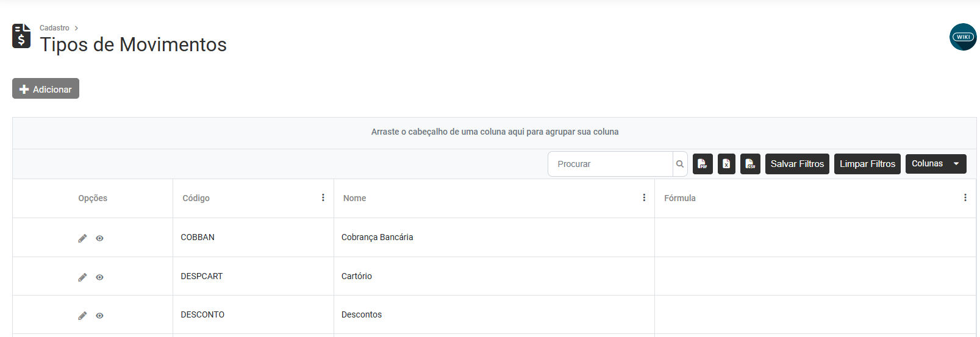Open the Colunas dropdown

click(x=935, y=164)
